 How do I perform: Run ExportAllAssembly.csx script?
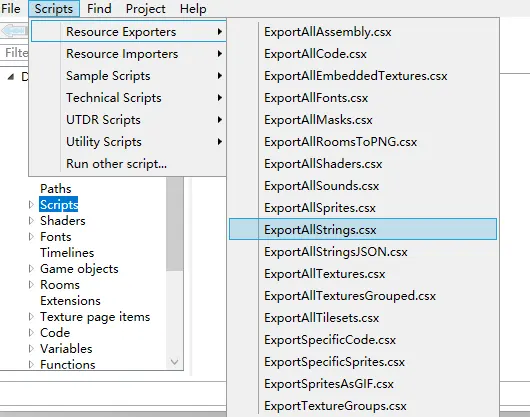pos(363,31)
